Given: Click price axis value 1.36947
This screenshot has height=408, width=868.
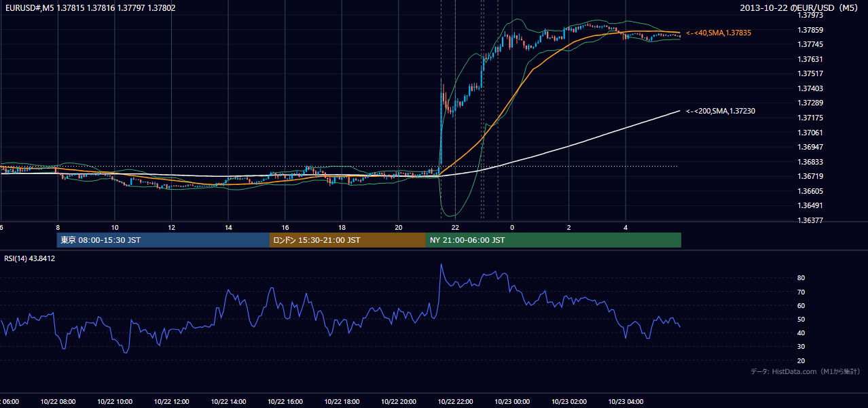Looking at the screenshot, I should [x=810, y=147].
